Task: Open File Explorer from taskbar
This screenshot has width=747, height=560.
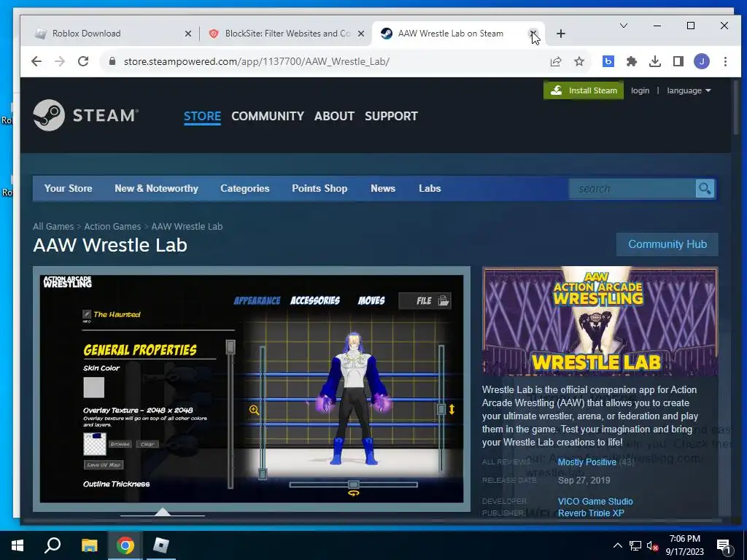Action: pyautogui.click(x=89, y=545)
